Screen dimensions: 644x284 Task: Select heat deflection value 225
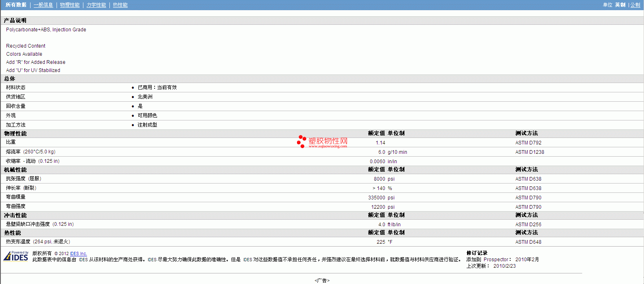point(381,242)
